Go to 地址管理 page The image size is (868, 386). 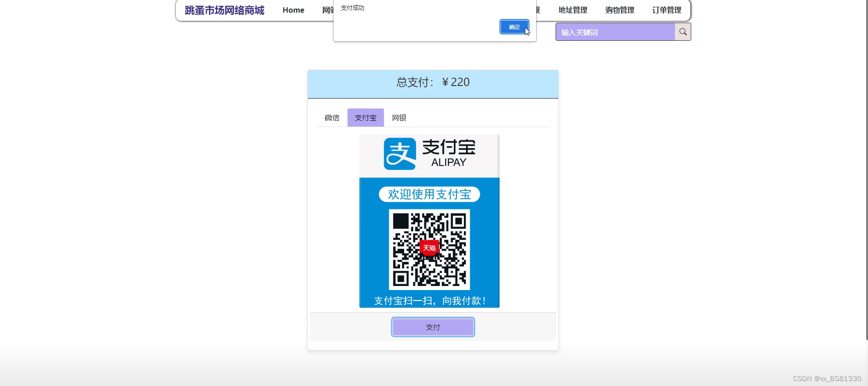click(573, 10)
